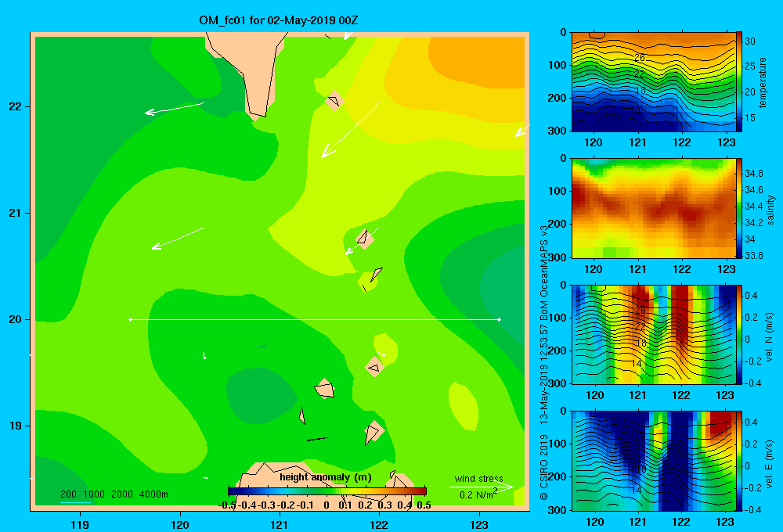The width and height of the screenshot is (783, 532).
Task: Click longitude label 123 below main map
Action: [x=479, y=524]
